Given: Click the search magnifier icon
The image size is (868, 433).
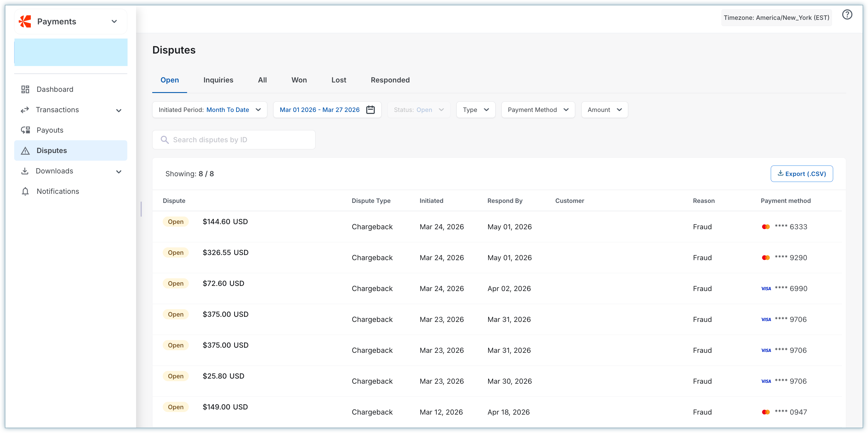Looking at the screenshot, I should 164,140.
